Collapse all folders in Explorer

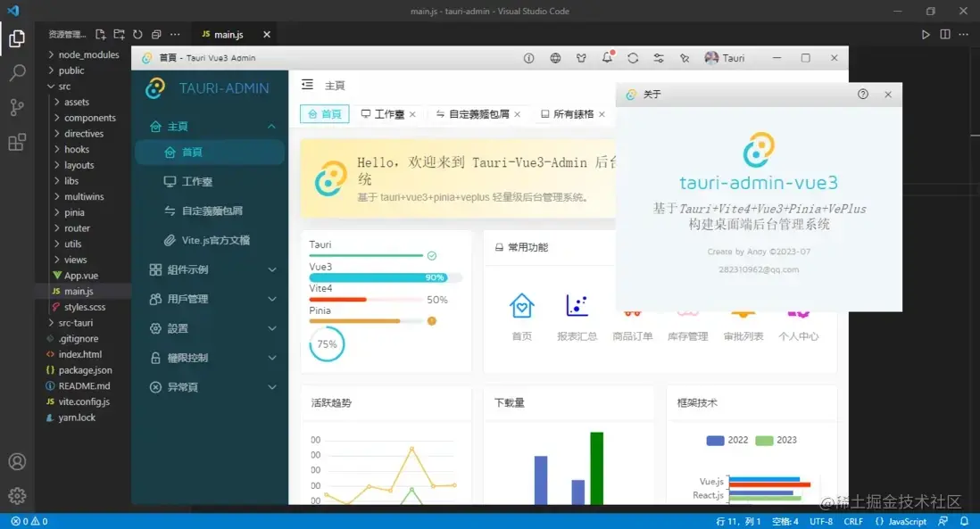[x=156, y=35]
